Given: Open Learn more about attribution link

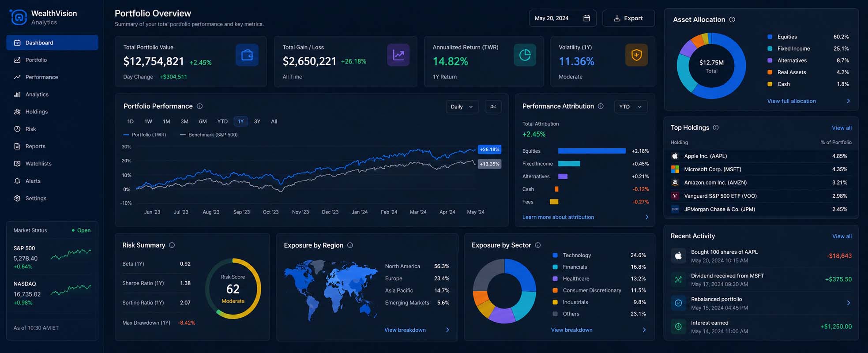Looking at the screenshot, I should tap(558, 217).
